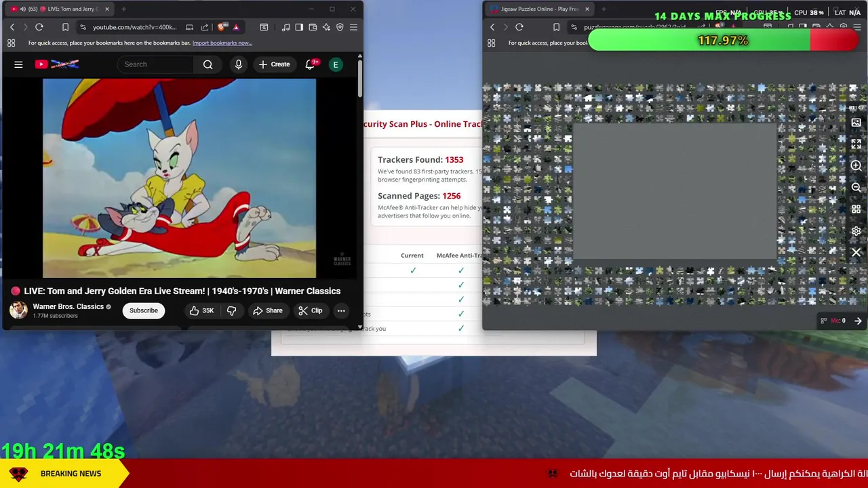The height and width of the screenshot is (488, 868).
Task: Click the YouTube page vertical scrollbar
Action: click(x=359, y=78)
